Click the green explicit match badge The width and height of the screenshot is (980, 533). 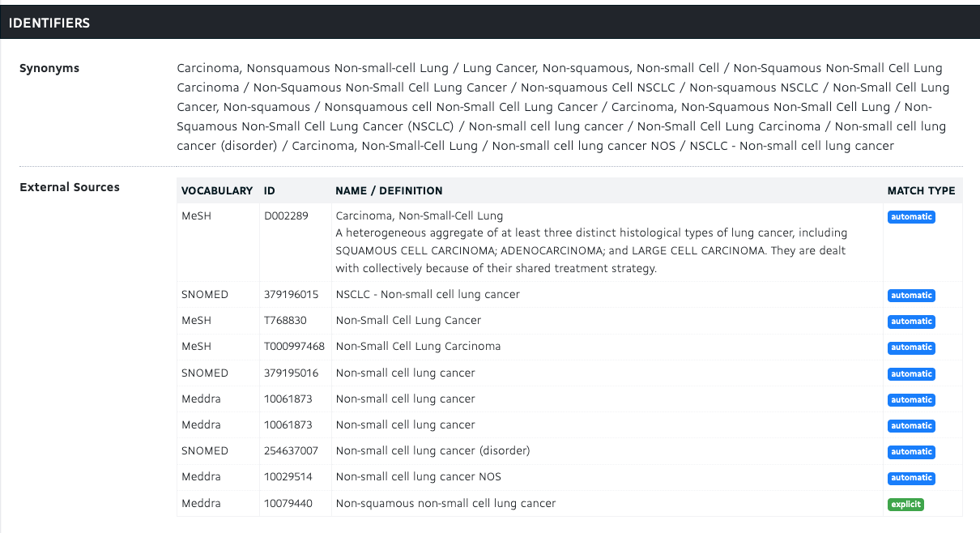pyautogui.click(x=905, y=504)
